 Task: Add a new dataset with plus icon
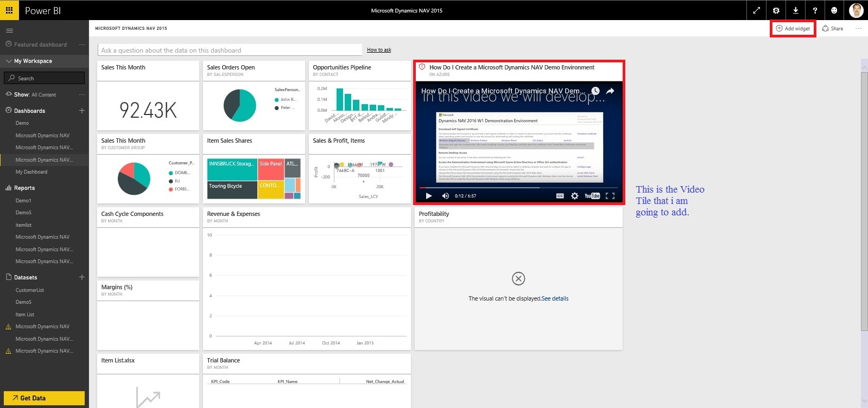pyautogui.click(x=82, y=277)
